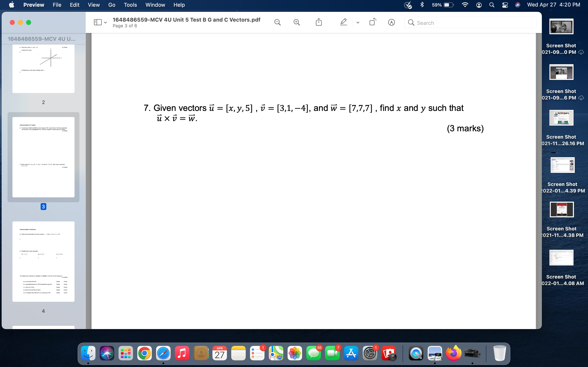
Task: Open the View menu
Action: (x=94, y=5)
